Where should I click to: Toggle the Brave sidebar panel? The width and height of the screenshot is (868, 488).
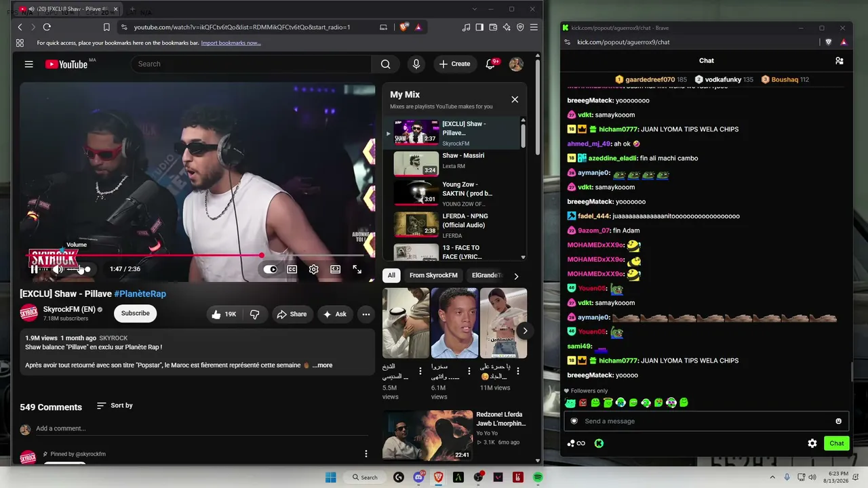coord(479,27)
